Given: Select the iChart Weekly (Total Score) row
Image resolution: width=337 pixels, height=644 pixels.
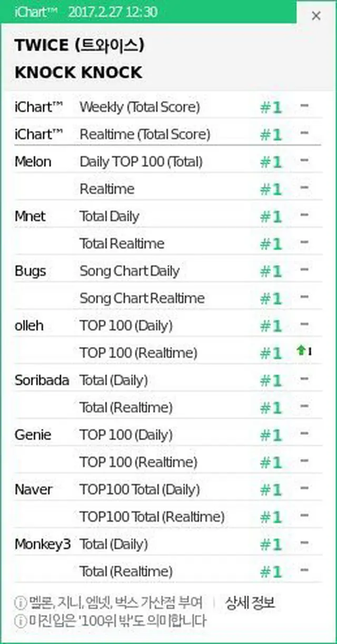Looking at the screenshot, I should pyautogui.click(x=167, y=107).
